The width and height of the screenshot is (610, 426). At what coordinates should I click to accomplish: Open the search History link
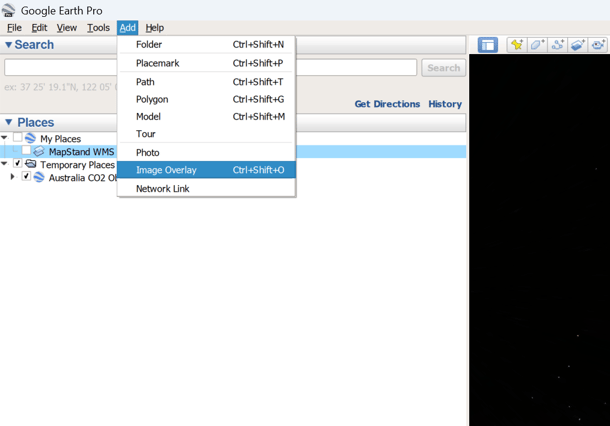pos(445,104)
